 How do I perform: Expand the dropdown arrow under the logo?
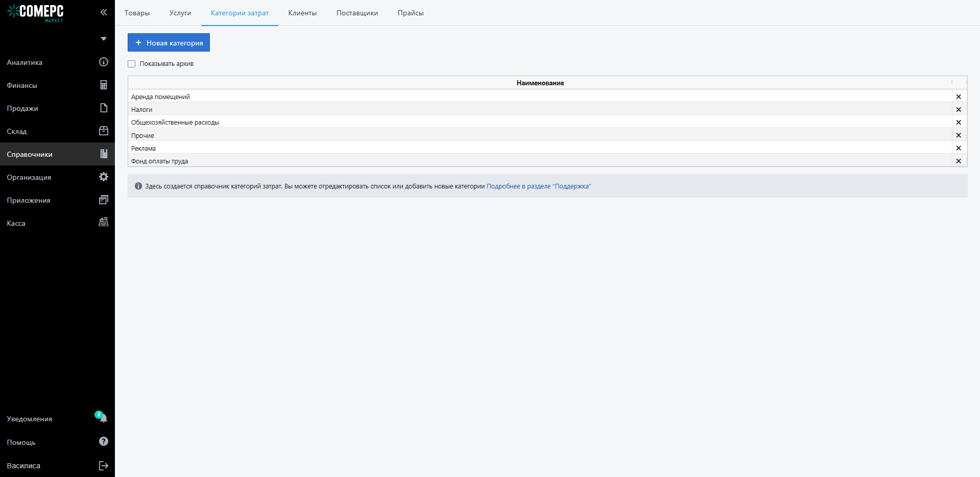pyautogui.click(x=104, y=39)
